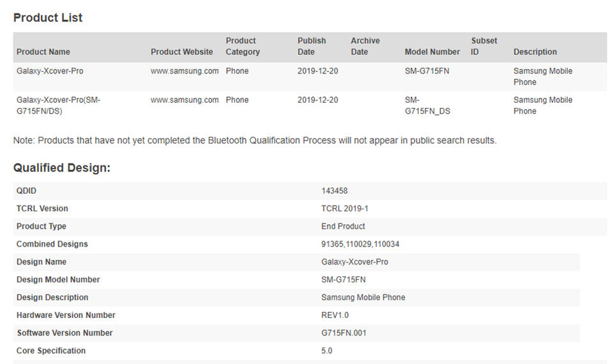Viewport: 613px width, 364px height.
Task: Click the Software Version value G715FN.001
Action: tap(344, 333)
